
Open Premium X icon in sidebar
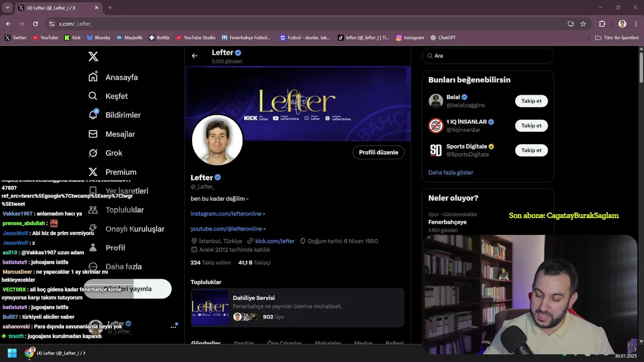click(x=93, y=172)
